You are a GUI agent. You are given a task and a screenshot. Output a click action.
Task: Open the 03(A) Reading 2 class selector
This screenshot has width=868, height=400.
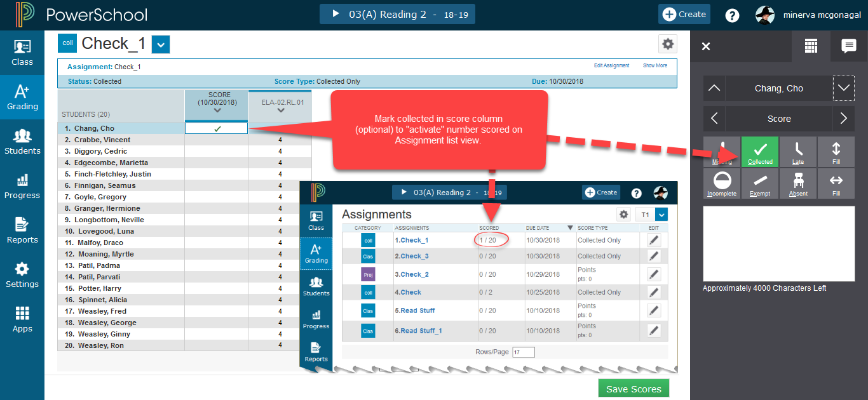[x=397, y=14]
